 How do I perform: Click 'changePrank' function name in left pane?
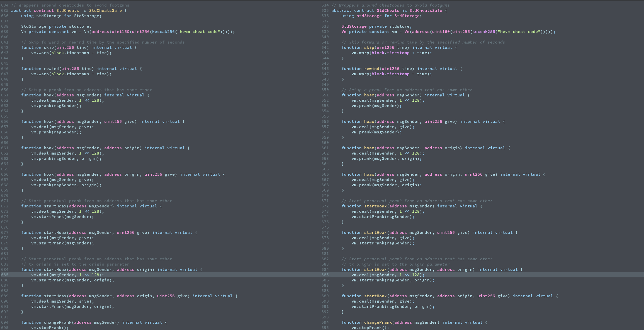click(x=58, y=322)
